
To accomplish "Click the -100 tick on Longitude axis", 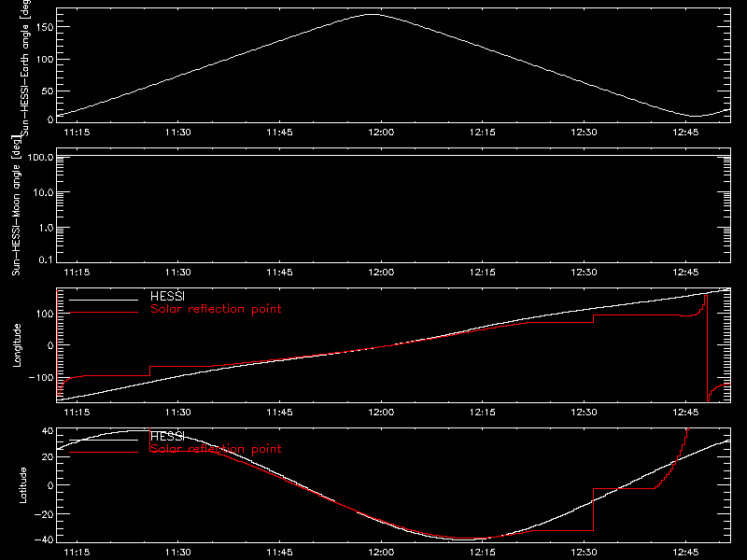I will coord(41,377).
